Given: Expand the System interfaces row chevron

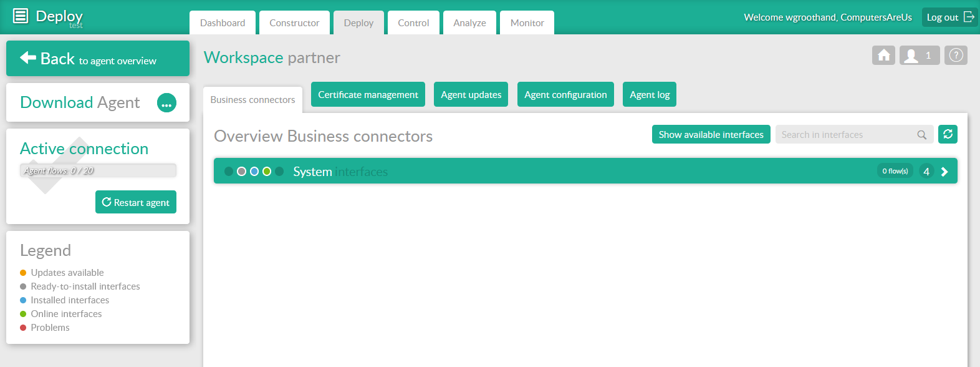Looking at the screenshot, I should click(944, 172).
